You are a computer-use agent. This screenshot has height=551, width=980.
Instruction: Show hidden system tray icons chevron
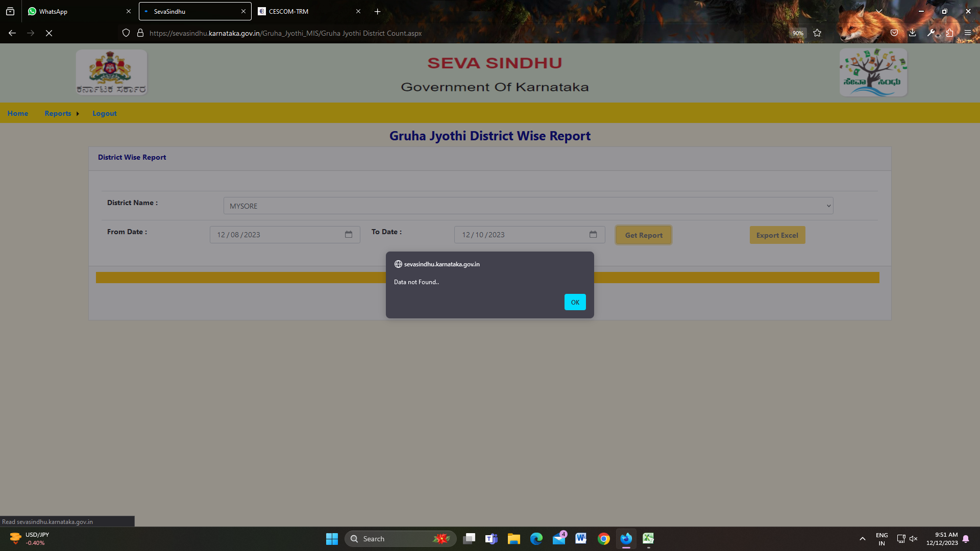tap(863, 539)
